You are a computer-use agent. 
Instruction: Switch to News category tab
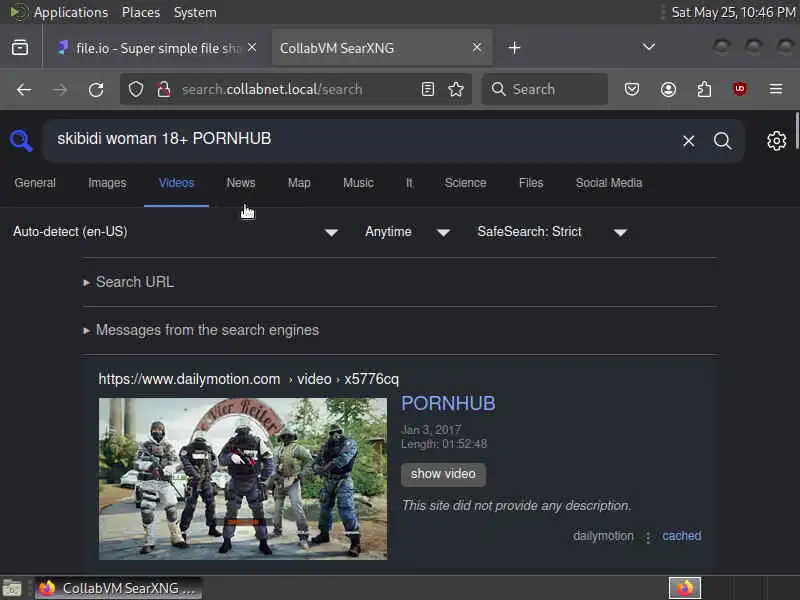241,183
